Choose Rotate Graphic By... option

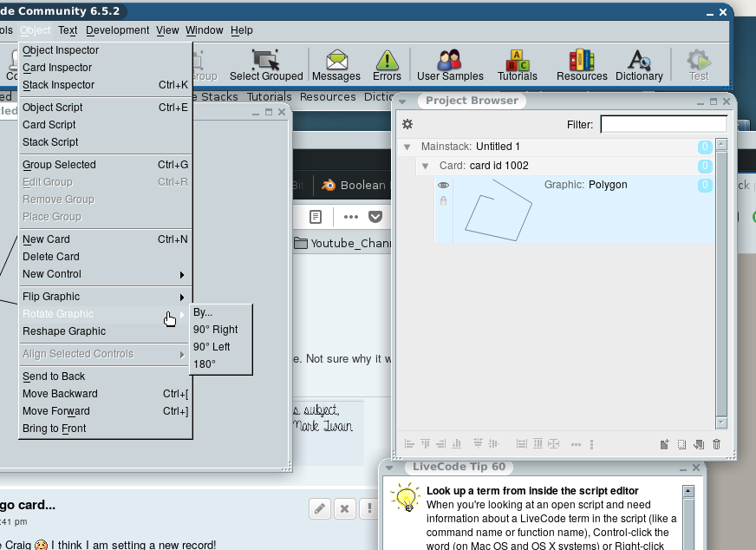[x=221, y=312]
